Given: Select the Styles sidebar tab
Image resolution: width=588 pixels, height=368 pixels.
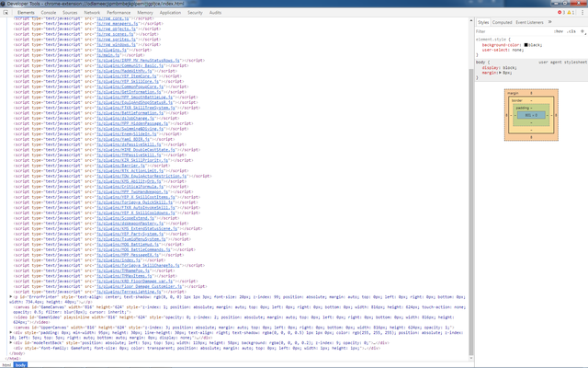Looking at the screenshot, I should (x=483, y=22).
